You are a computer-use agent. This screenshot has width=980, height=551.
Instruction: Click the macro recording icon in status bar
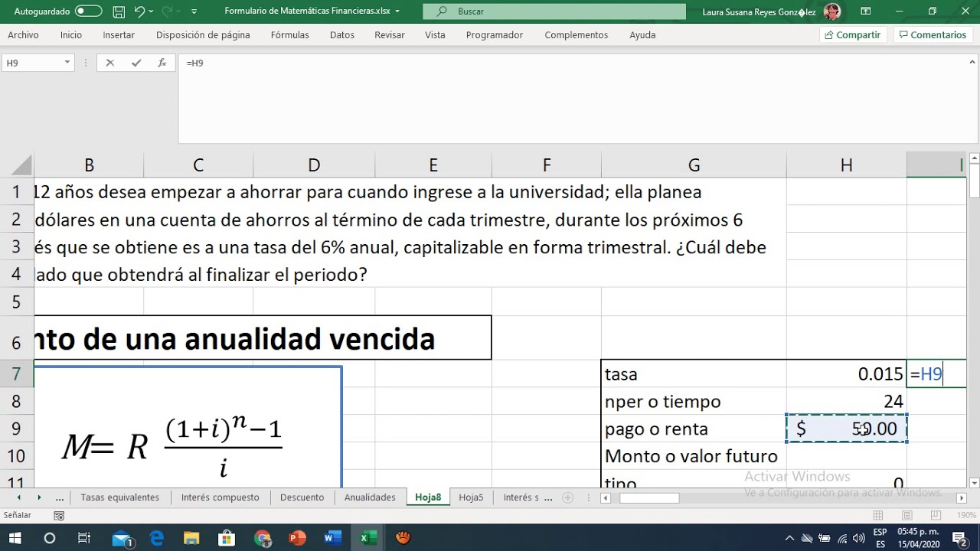click(x=59, y=516)
